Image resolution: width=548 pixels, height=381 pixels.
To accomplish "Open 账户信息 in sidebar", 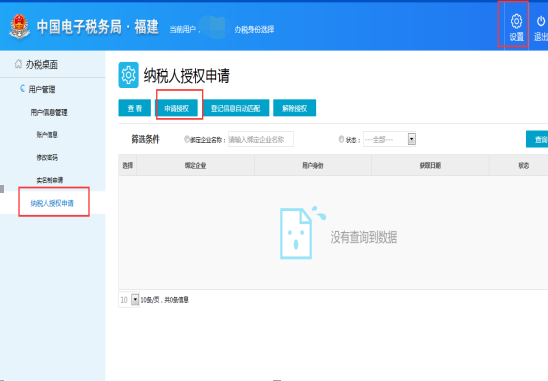I will [x=47, y=135].
